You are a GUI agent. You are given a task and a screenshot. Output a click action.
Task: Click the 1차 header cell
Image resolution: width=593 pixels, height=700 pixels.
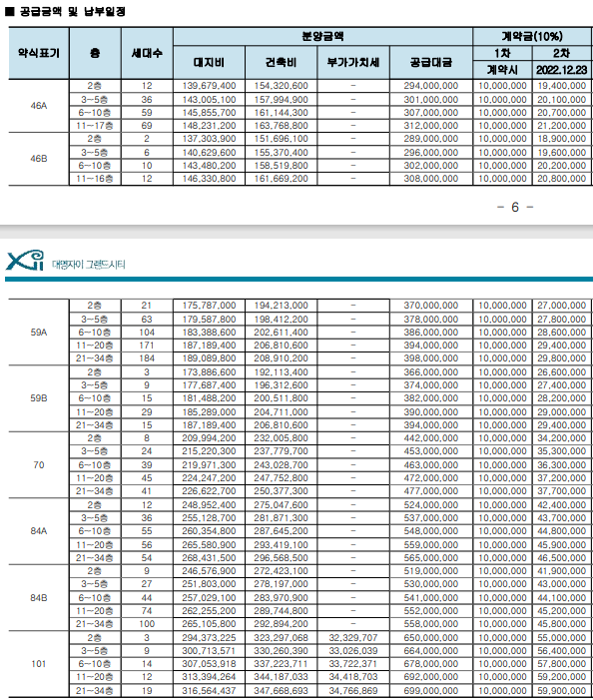click(502, 53)
